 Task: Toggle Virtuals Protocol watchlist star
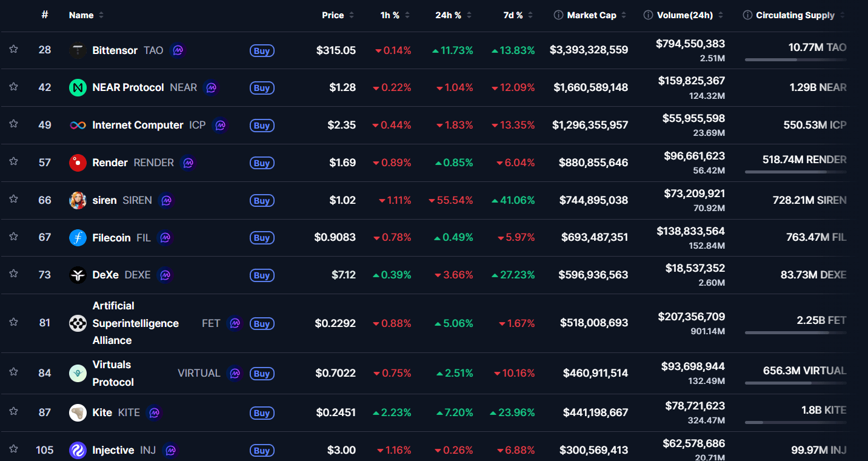click(x=13, y=372)
